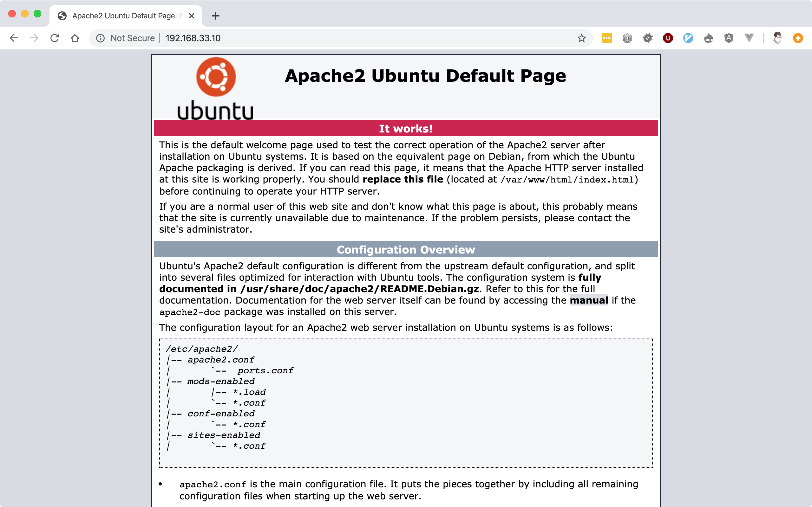Select the Apache2 Ubuntu Default Page tab

[x=124, y=16]
